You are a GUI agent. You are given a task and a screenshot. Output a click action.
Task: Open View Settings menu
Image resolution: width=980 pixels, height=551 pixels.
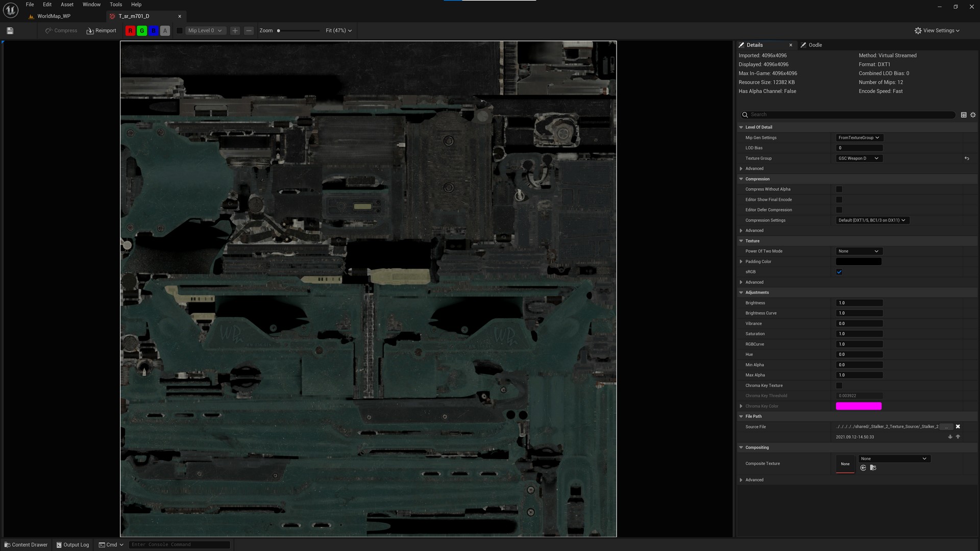click(937, 31)
